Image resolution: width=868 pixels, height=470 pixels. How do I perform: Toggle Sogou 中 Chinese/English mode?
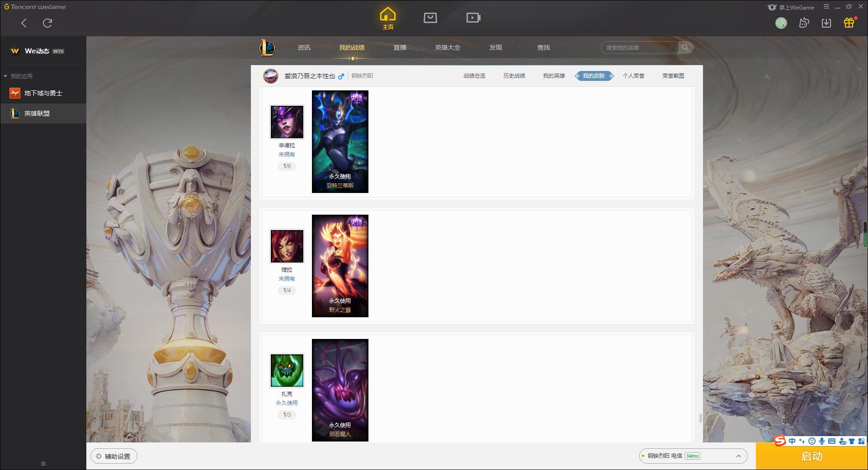tap(792, 441)
